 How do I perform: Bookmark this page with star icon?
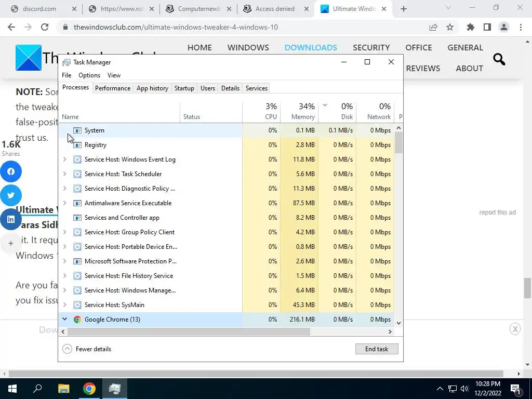pyautogui.click(x=450, y=27)
